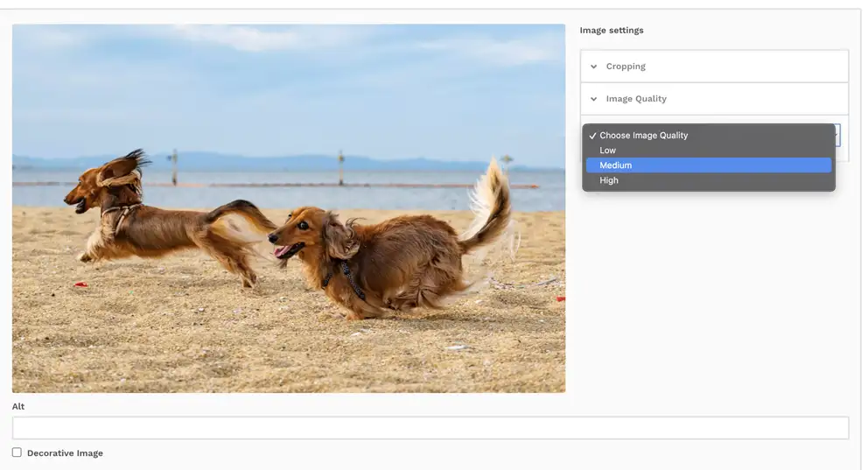Tick the Decorative Image checkbox
Screen dimensions: 868x470
[x=17, y=452]
